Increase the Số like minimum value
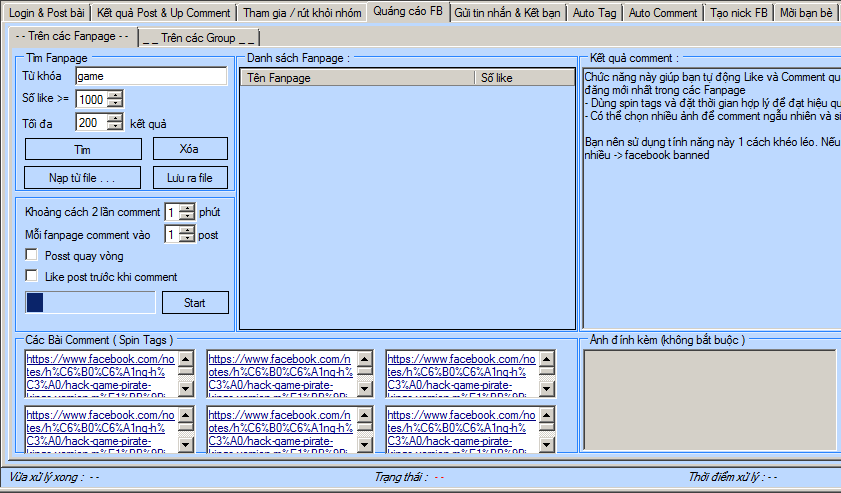The image size is (841, 493). (115, 95)
